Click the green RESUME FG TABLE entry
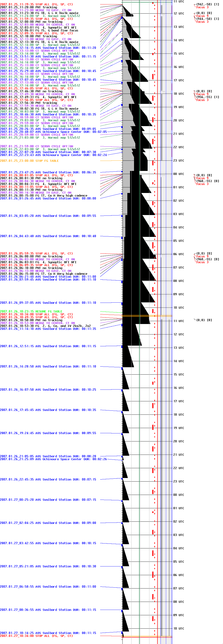Viewport: 223px width, 644px height. click(31, 312)
